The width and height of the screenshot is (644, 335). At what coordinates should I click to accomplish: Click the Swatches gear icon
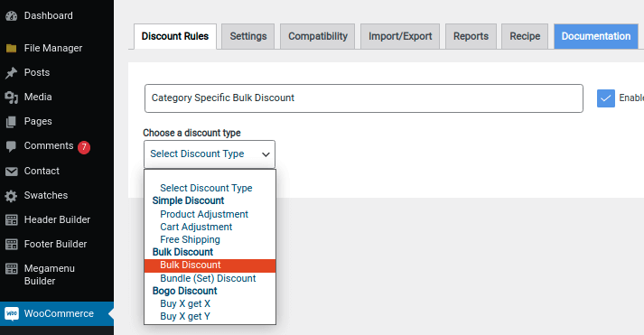[x=12, y=196]
